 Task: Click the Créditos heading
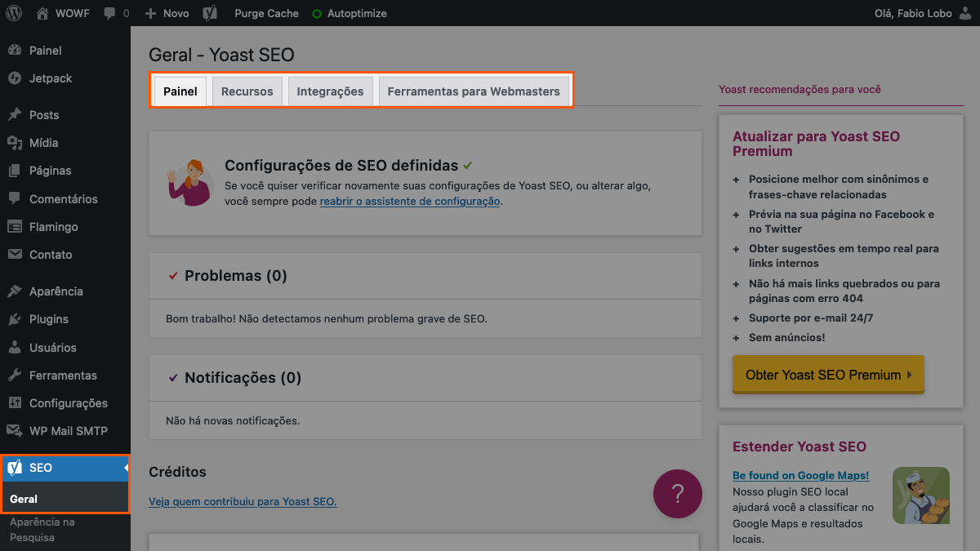pyautogui.click(x=177, y=472)
